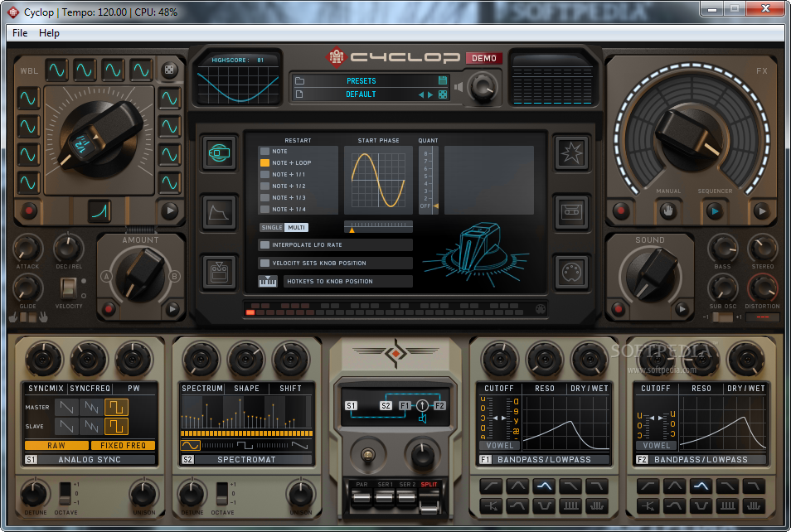Click the FX record button
Image resolution: width=791 pixels, height=532 pixels.
(x=620, y=210)
